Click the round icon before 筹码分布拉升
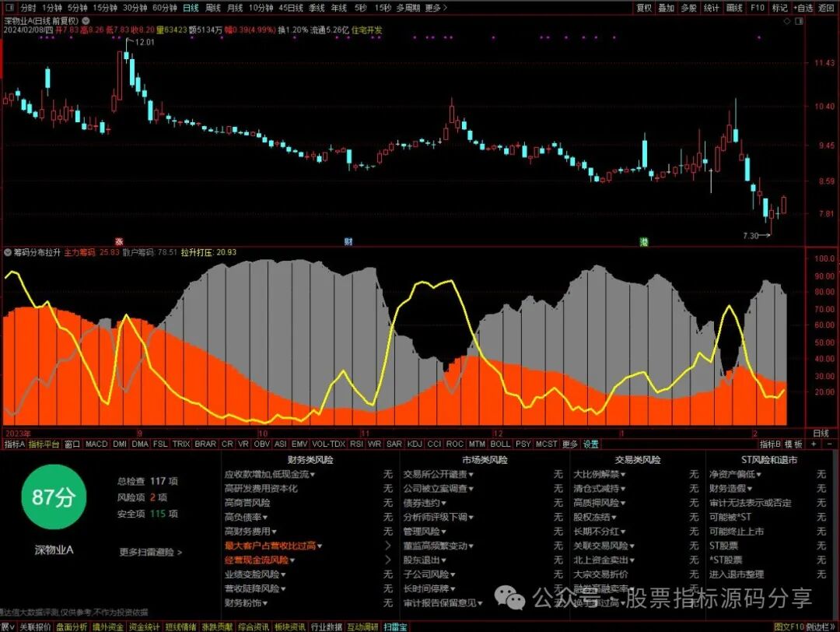 coord(8,252)
